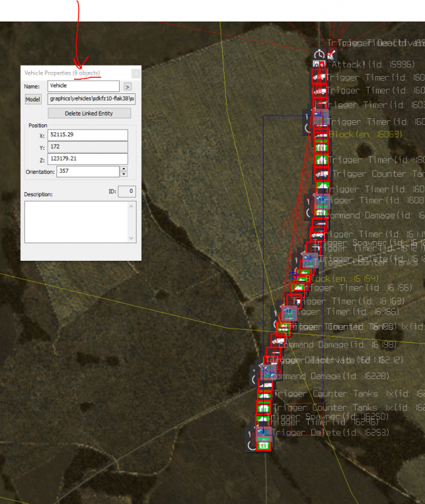425x504 pixels.
Task: Click the Block (en: 16154) label
Action: click(x=343, y=279)
